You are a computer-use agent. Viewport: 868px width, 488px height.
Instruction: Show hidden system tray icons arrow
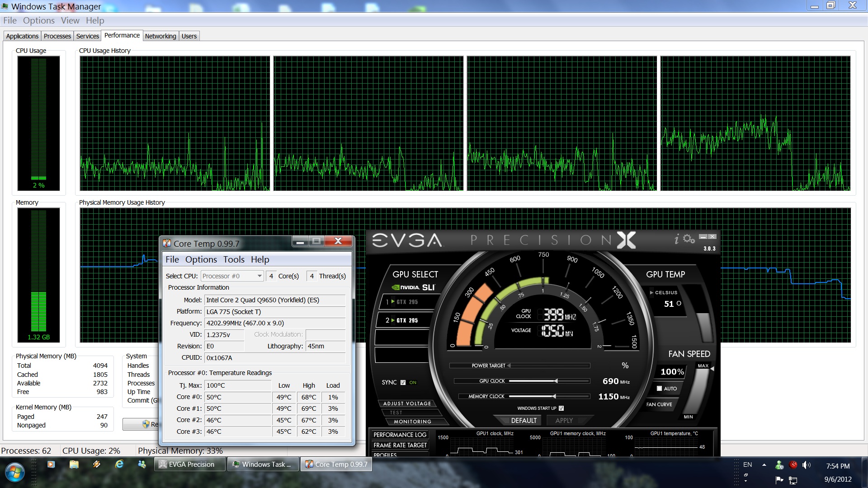764,465
